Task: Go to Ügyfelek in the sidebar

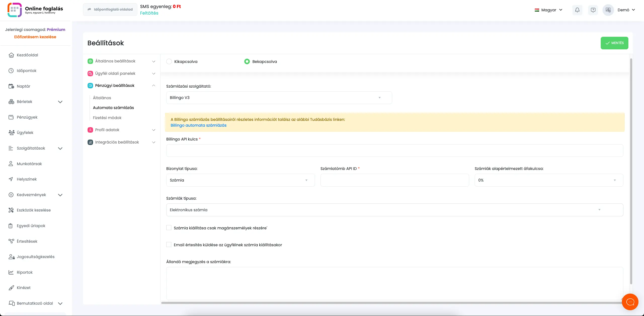Action: click(25, 132)
